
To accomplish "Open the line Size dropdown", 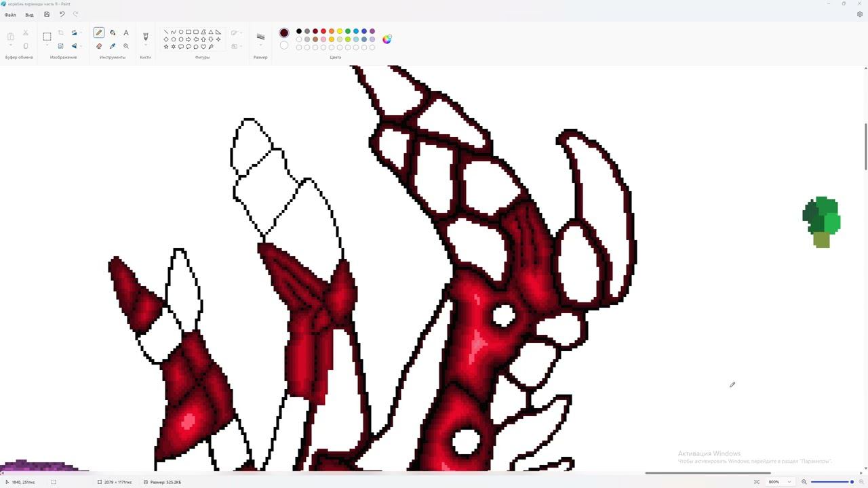I will pyautogui.click(x=260, y=46).
